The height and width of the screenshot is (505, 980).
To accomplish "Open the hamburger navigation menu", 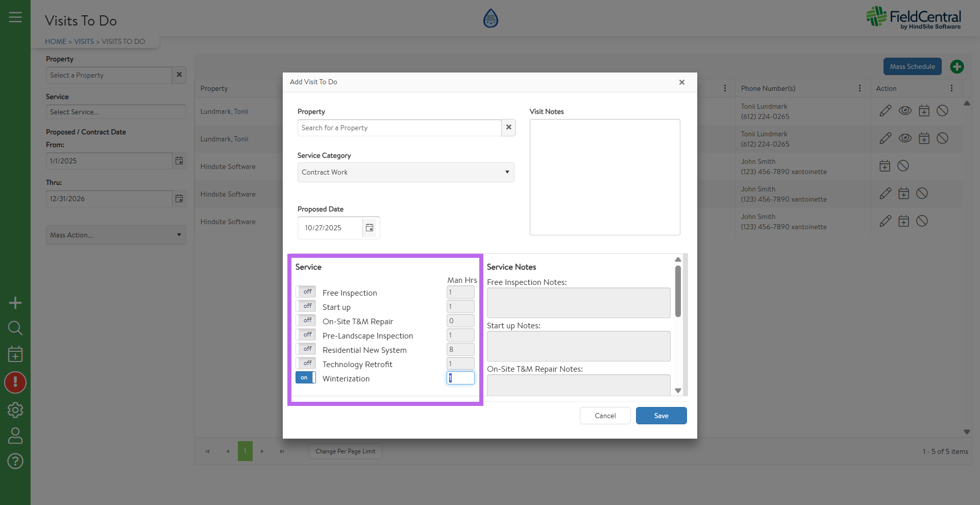I will (x=15, y=17).
